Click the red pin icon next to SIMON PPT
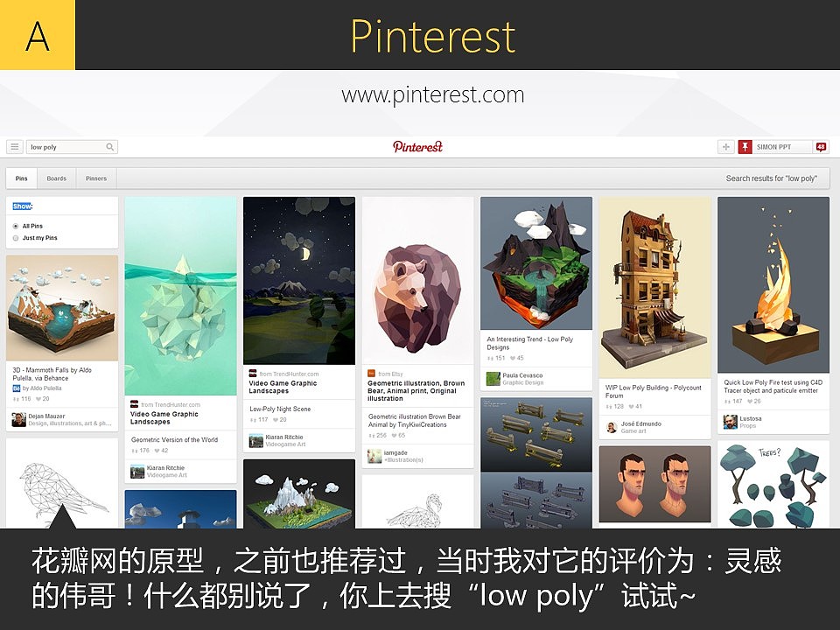 coord(746,146)
